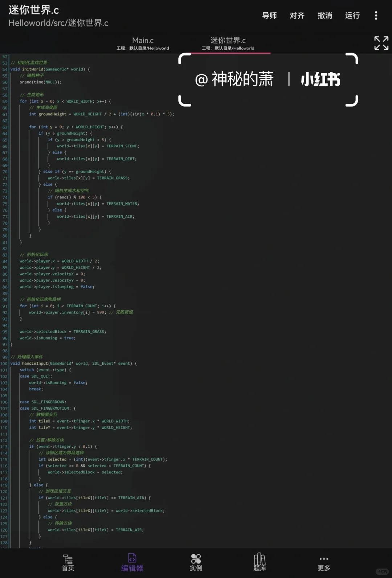
Task: Click the line 'int tileX = event->tfinger.x * WORLD_WIDTH;'
Action: point(79,421)
